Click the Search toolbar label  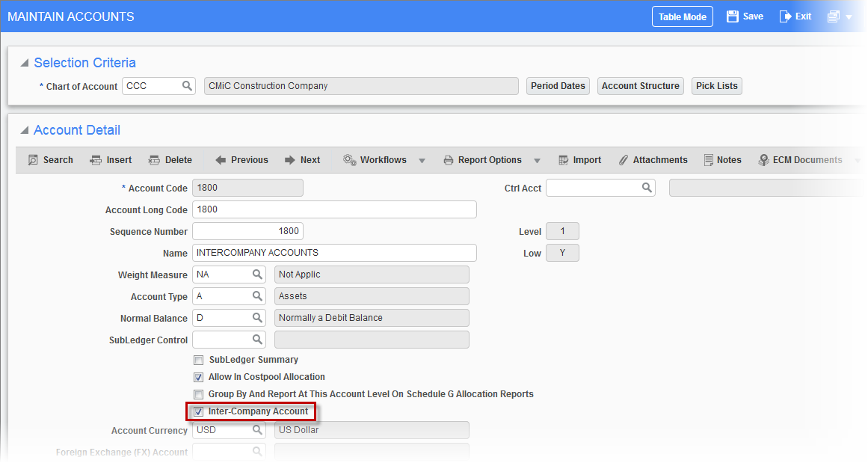(58, 160)
